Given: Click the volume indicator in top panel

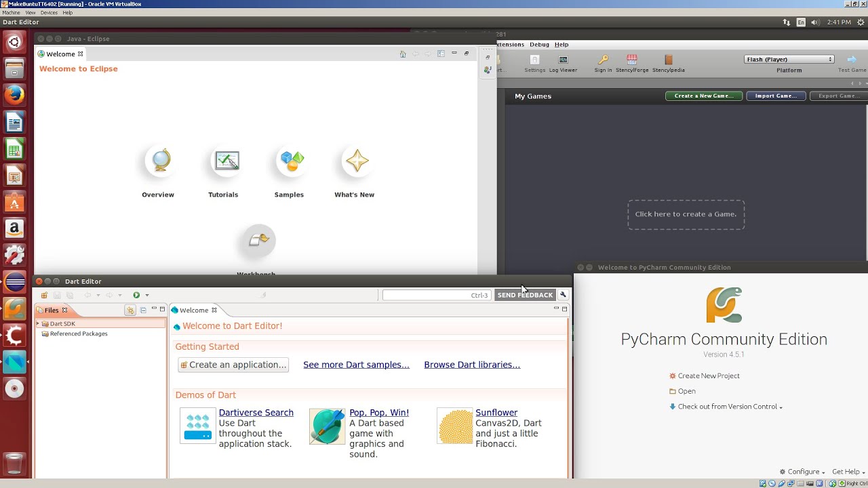Looking at the screenshot, I should 816,22.
